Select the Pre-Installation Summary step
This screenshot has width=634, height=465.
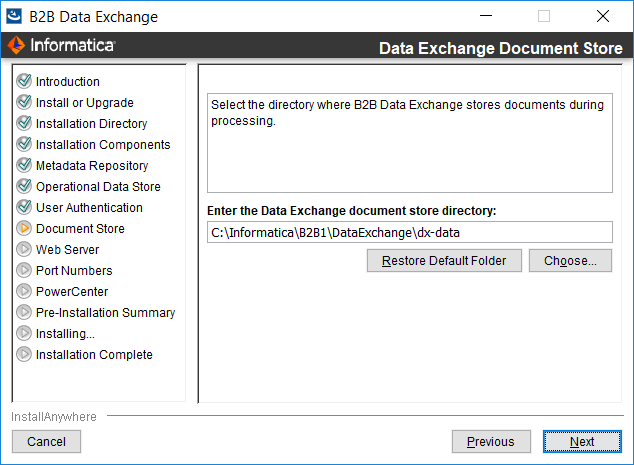point(106,313)
